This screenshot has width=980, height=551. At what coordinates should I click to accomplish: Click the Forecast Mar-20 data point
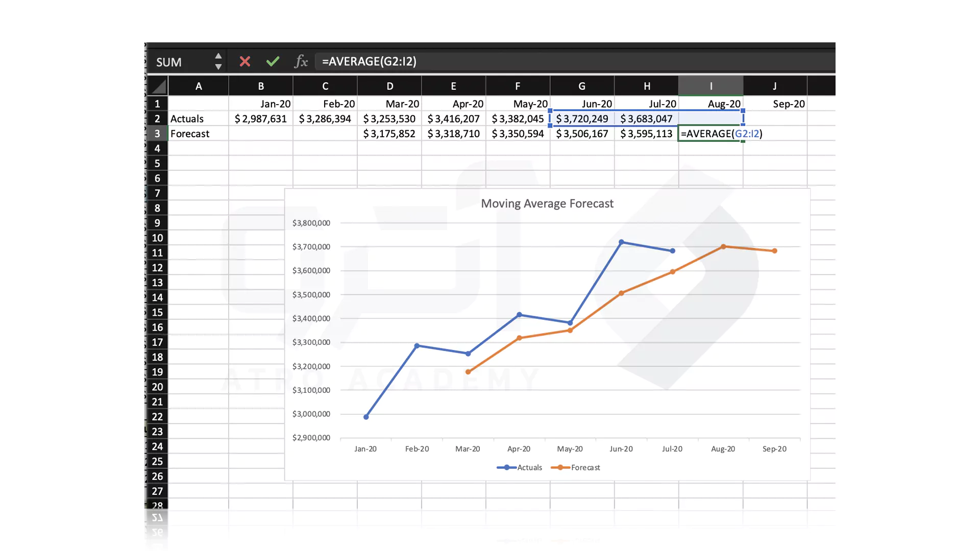point(468,372)
